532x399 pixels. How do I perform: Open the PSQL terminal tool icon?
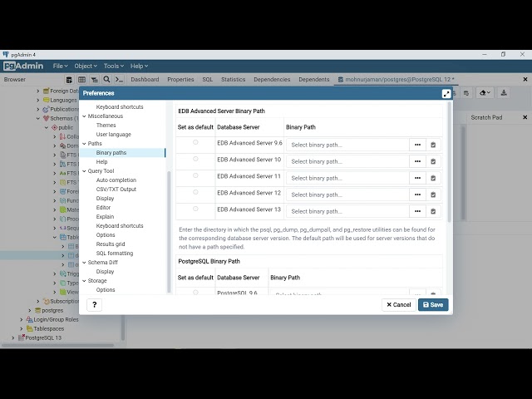coord(119,80)
